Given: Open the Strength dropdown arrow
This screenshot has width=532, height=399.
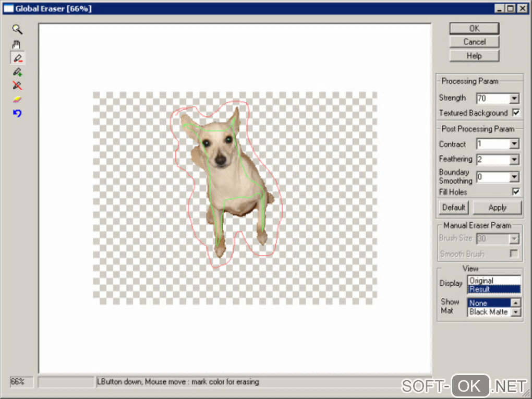Looking at the screenshot, I should [514, 99].
